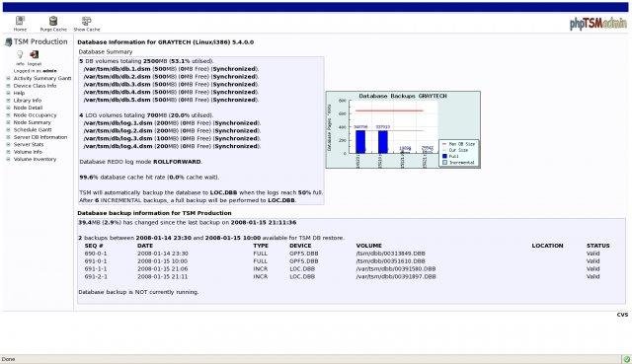Viewport: 632px width, 364px height.
Task: Click the TYPE column header
Action: (x=261, y=246)
